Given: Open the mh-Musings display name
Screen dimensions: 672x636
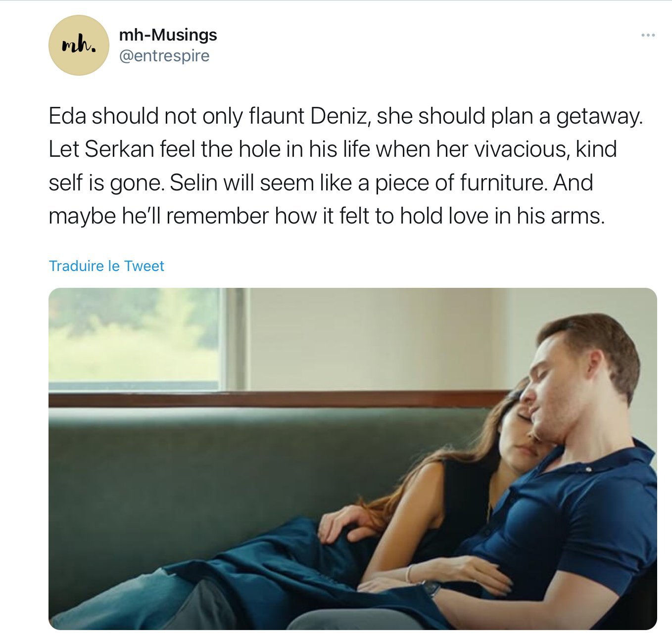Looking at the screenshot, I should point(168,35).
